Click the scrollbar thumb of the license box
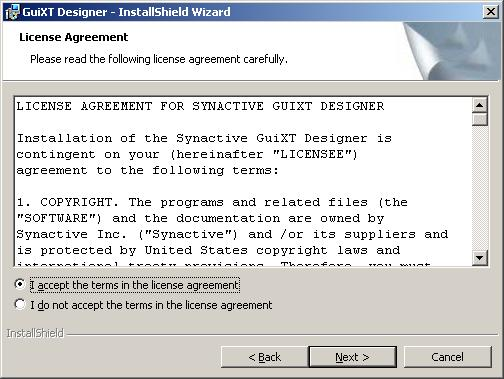This screenshot has width=504, height=379. pos(480,119)
